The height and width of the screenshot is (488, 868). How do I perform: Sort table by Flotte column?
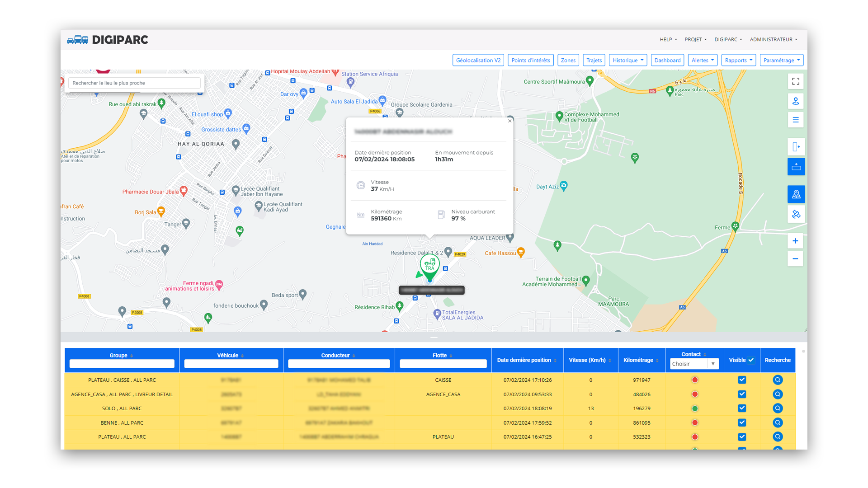451,356
